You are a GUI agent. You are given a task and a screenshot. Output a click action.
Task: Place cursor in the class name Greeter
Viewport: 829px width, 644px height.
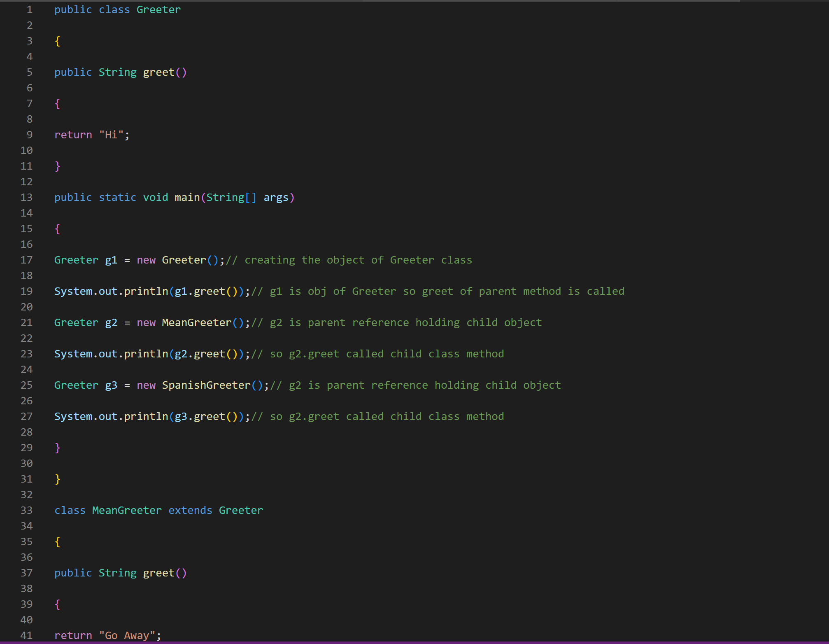[158, 9]
